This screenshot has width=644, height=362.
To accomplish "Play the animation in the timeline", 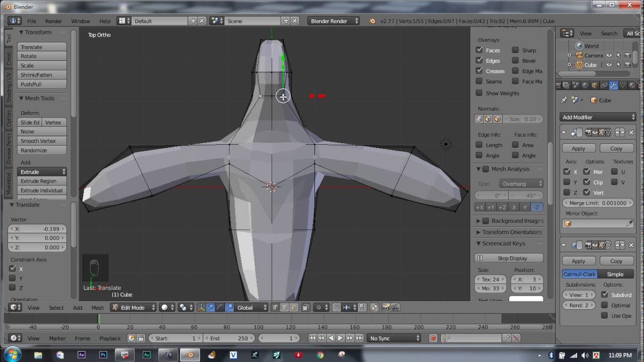I will (340, 338).
